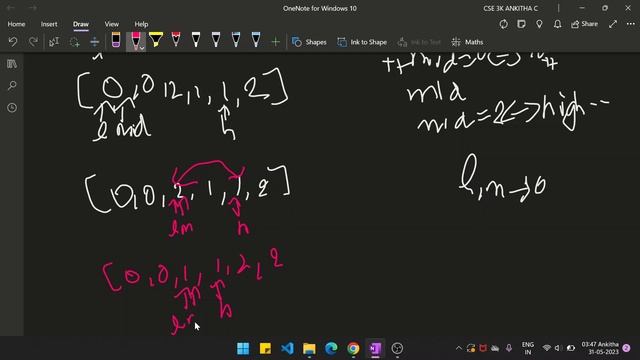Open the pink pen options dropdown arrow

[142, 48]
